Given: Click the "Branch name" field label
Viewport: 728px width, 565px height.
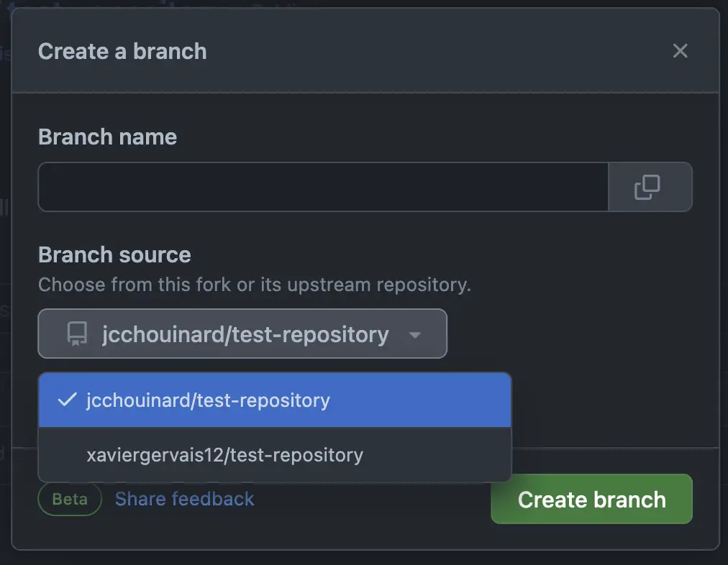Looking at the screenshot, I should [x=107, y=137].
